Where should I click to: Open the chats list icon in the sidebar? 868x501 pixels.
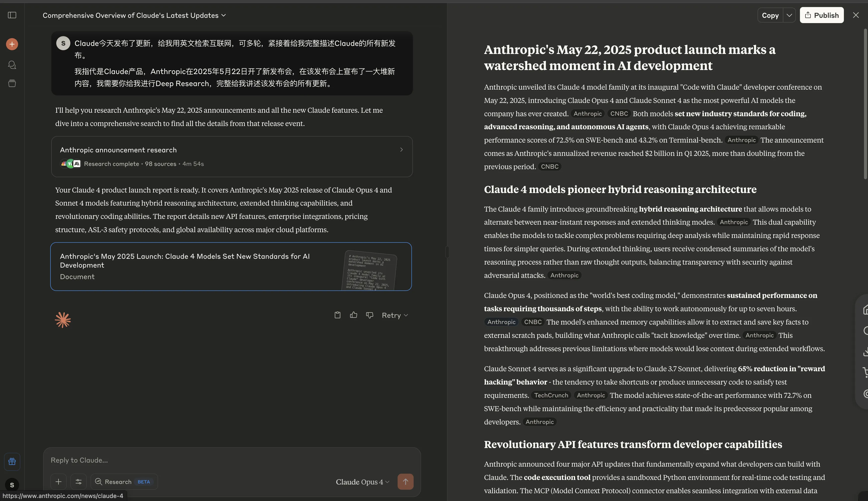(12, 65)
